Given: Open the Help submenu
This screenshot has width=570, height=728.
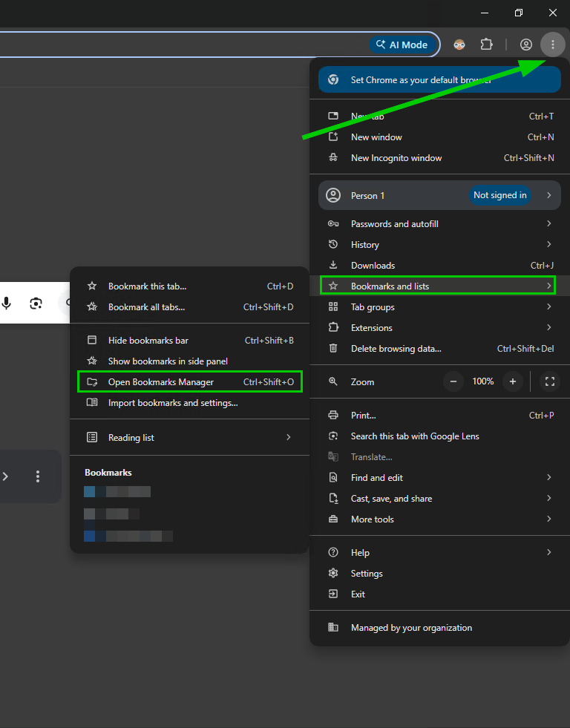Looking at the screenshot, I should 439,553.
